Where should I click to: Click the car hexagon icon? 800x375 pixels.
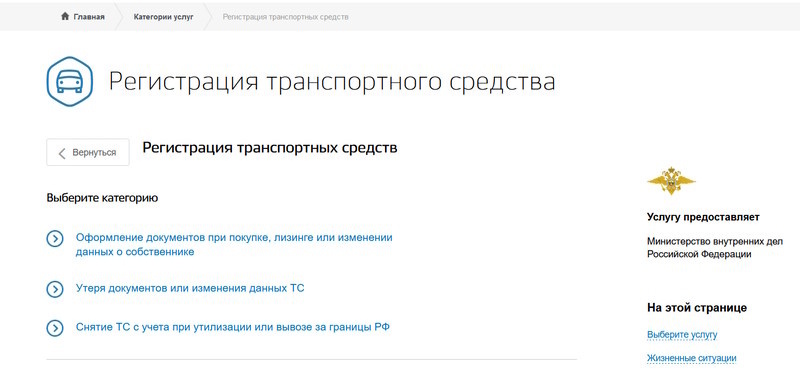(x=69, y=82)
